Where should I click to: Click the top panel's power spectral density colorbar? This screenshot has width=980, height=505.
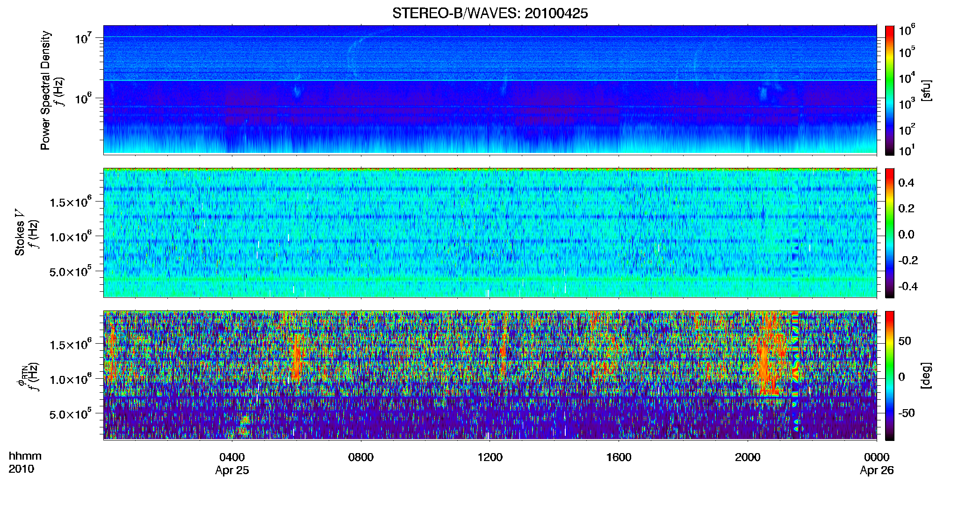point(890,90)
